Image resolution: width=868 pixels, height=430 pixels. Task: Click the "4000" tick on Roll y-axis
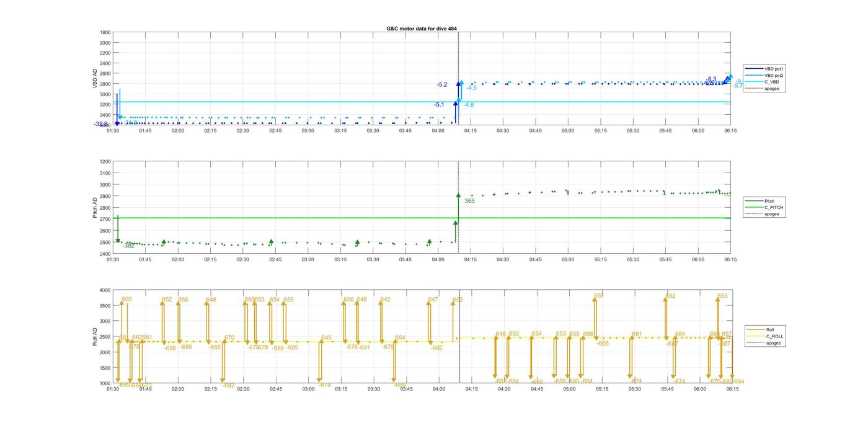coord(106,290)
